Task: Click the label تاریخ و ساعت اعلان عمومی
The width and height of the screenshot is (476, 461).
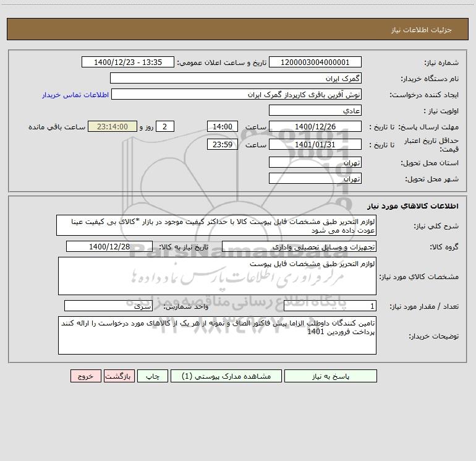Action: pyautogui.click(x=221, y=62)
